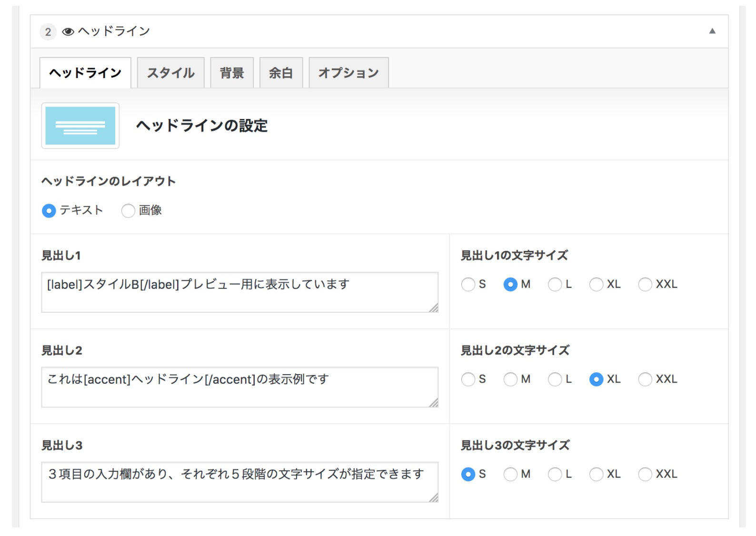Toggle the eye visibility icon beside ヘッドライン
756x536 pixels.
pos(68,32)
